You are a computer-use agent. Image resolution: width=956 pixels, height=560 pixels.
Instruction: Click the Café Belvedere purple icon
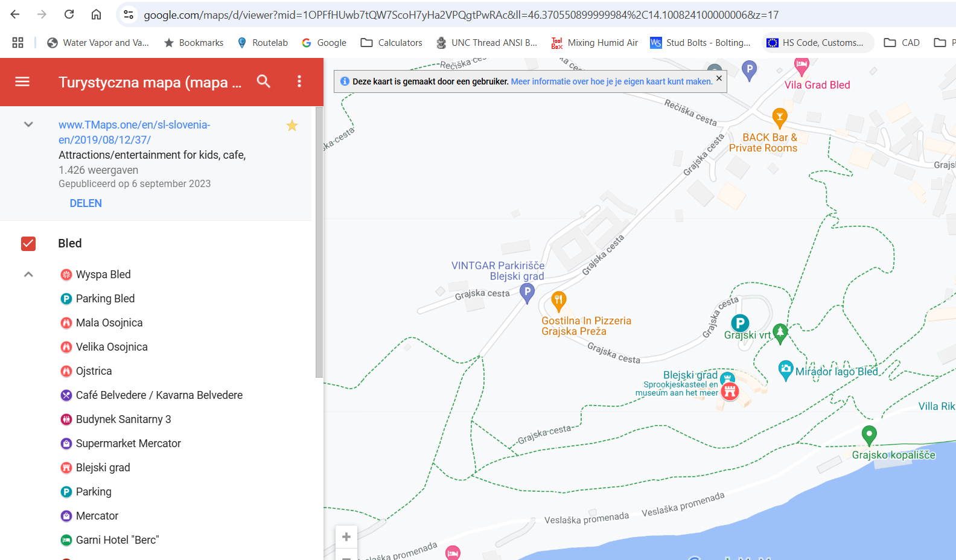(x=66, y=395)
